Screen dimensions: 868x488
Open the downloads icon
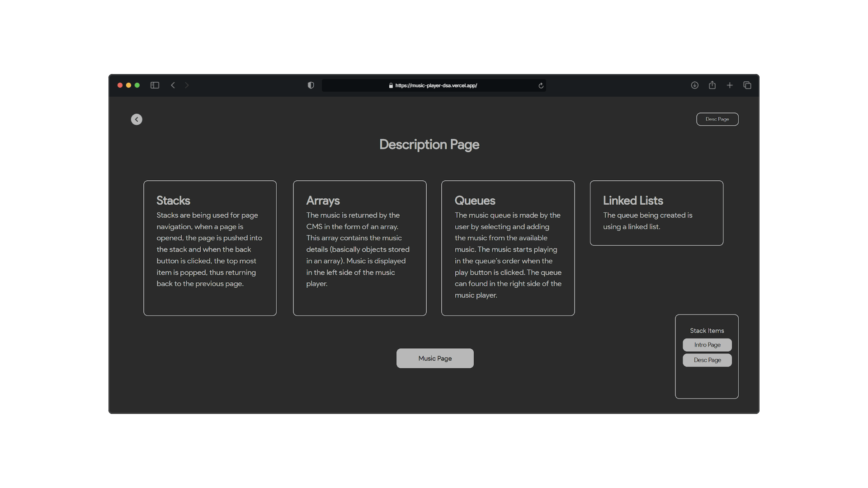(x=694, y=85)
